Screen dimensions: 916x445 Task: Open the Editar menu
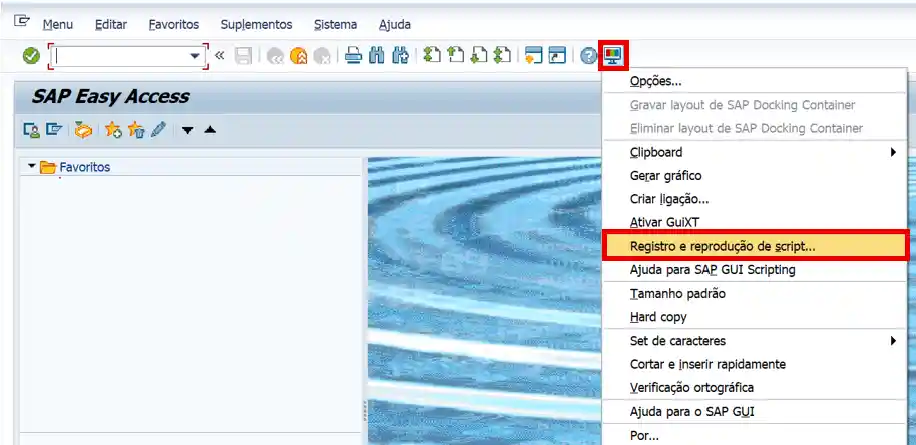click(111, 25)
